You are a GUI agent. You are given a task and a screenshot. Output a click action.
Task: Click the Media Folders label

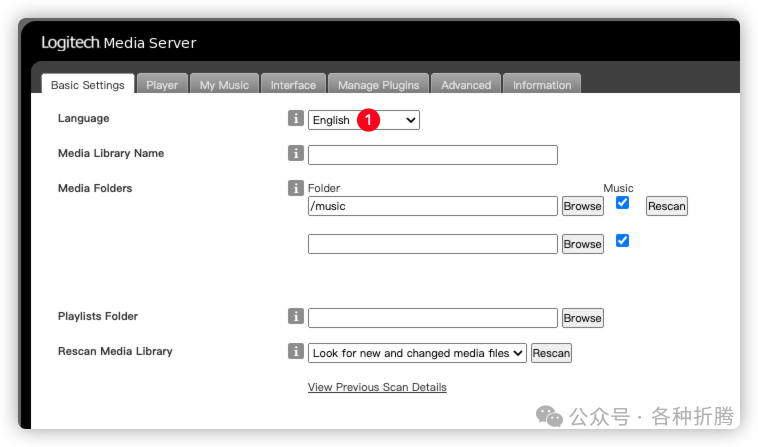coord(95,188)
